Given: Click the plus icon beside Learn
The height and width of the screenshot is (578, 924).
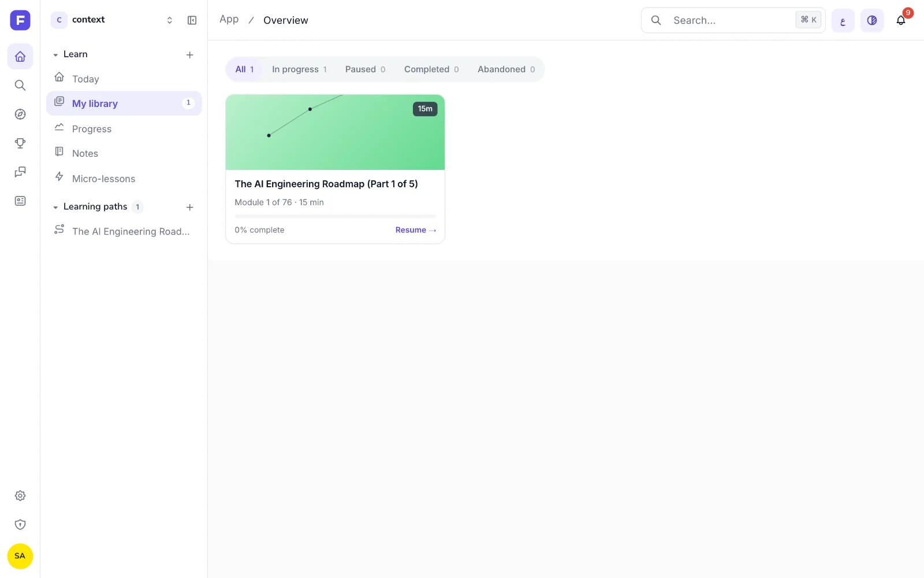Looking at the screenshot, I should pos(189,55).
